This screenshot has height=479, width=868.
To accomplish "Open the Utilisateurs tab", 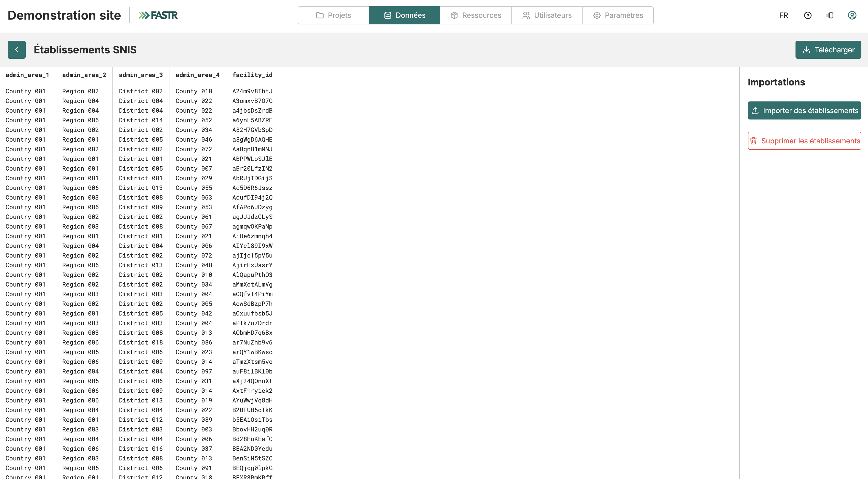I will click(x=546, y=16).
